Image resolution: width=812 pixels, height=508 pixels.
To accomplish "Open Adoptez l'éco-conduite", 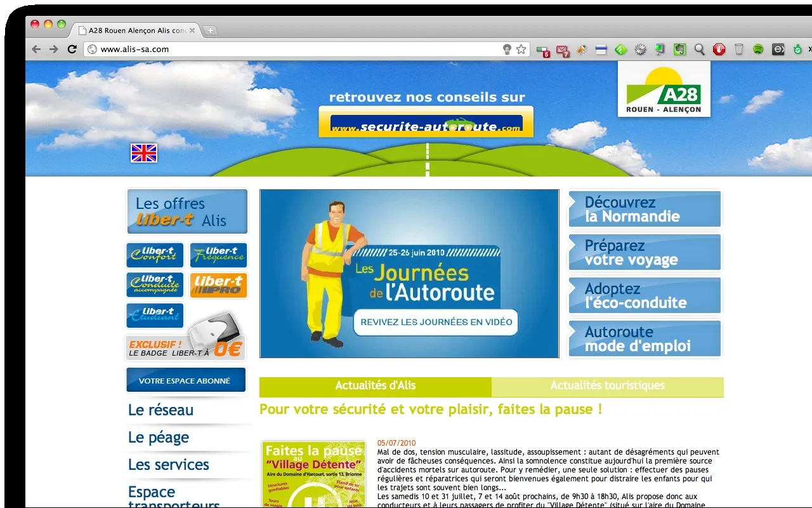I will [x=645, y=296].
